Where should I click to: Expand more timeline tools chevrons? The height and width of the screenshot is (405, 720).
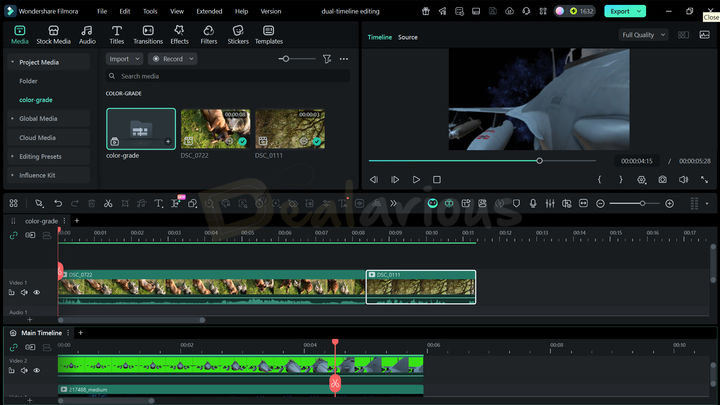394,203
